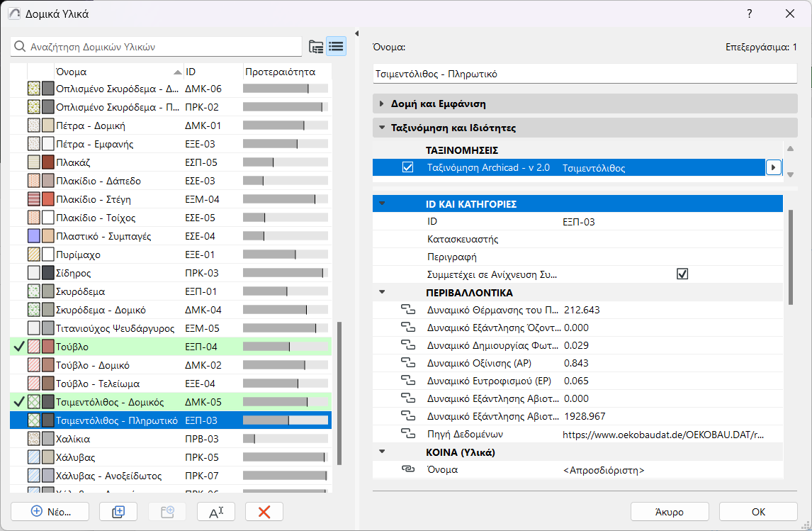Sort by Όνομα column header

pyautogui.click(x=118, y=72)
